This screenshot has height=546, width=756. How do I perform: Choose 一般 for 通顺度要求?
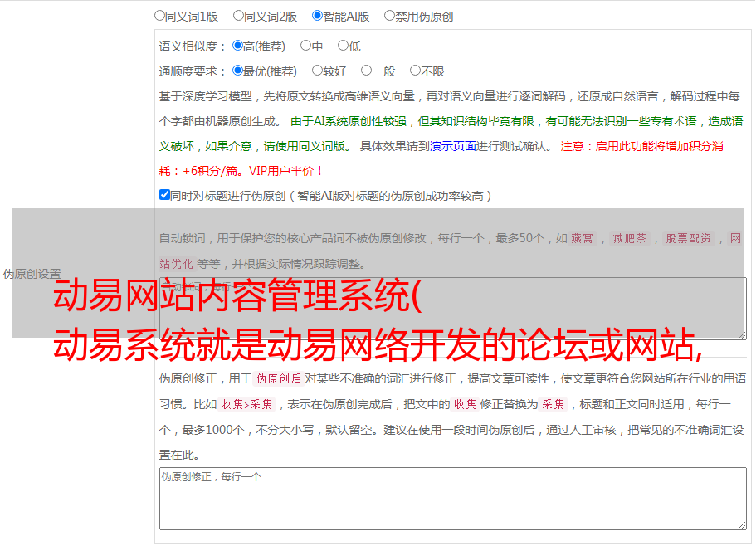pos(366,71)
